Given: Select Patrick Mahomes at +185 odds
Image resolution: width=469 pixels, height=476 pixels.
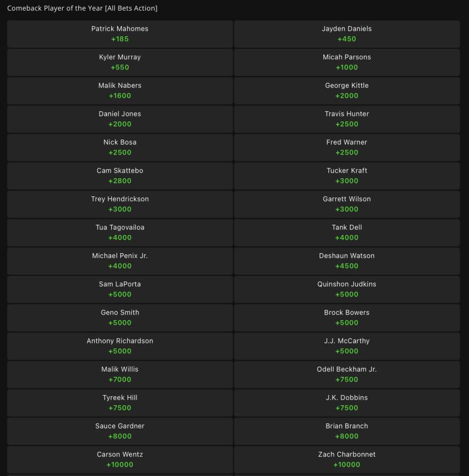Looking at the screenshot, I should coord(120,34).
